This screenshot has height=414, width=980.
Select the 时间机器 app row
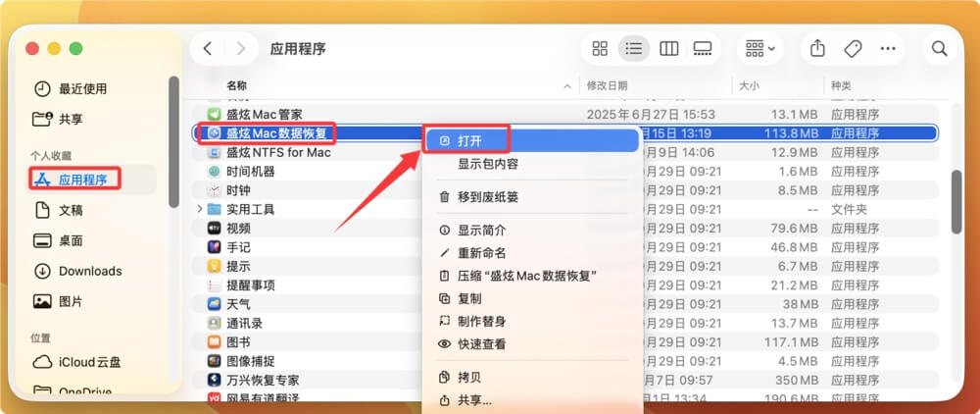click(x=563, y=172)
